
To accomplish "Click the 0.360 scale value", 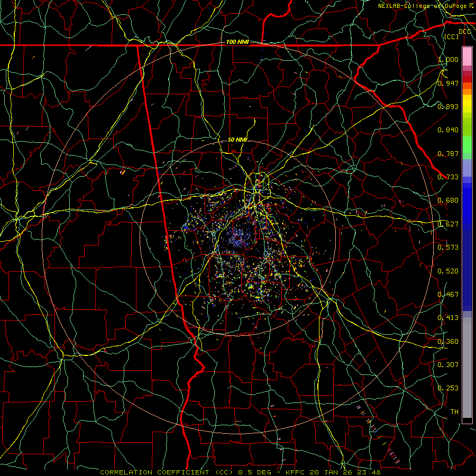I will click(x=448, y=342).
